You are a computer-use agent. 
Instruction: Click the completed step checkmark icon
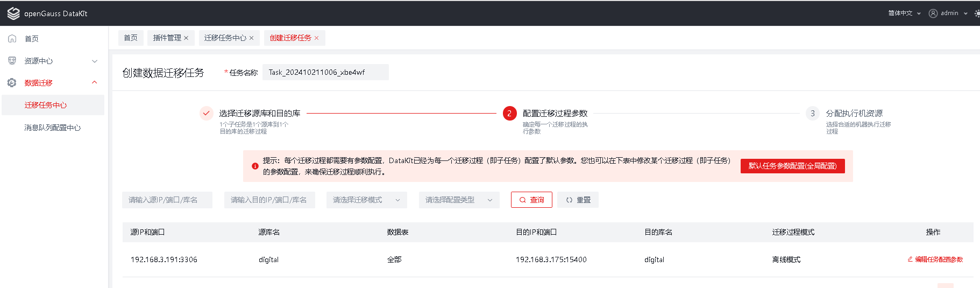pos(206,114)
